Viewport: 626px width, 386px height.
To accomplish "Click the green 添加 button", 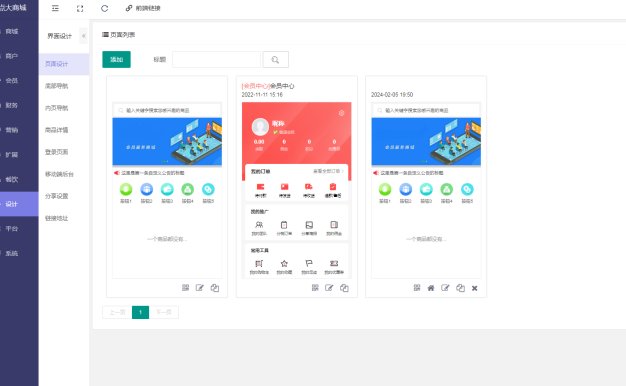I will pos(116,59).
